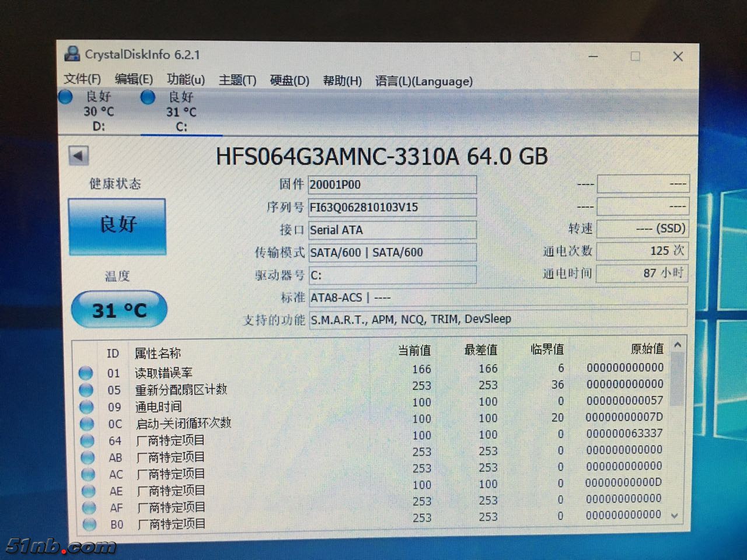Click the power-on hours field 87 小时
747x560 pixels.
tap(643, 272)
